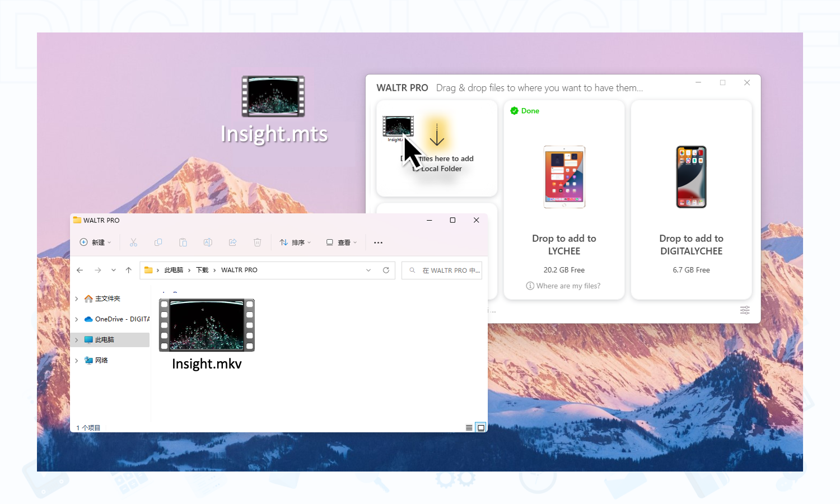Expand the 主文件夹 tree node

(77, 298)
